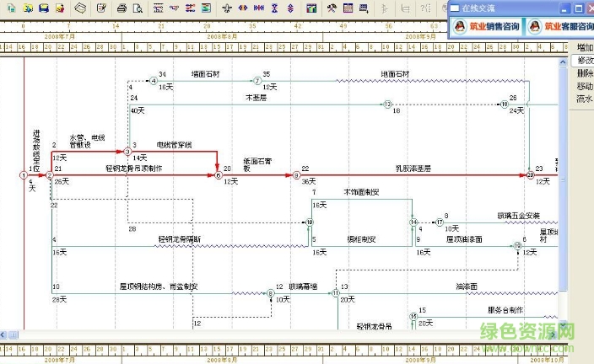Select the 轻钢龙骨隔断 activity label
This screenshot has height=364, width=594.
pos(180,239)
